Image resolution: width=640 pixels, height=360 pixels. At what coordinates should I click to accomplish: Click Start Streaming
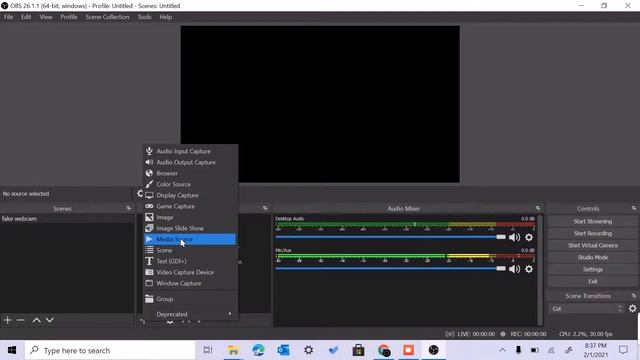pos(593,221)
